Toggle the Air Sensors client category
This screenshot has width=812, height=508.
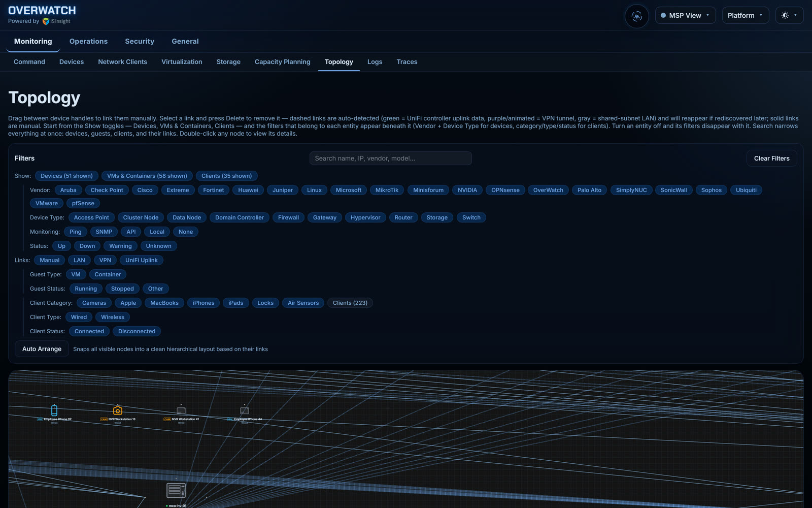coord(303,303)
